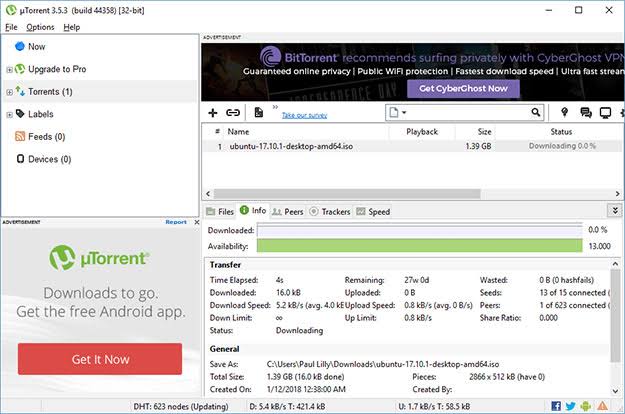
Task: Click the orange warning triangle in status bar
Action: pyautogui.click(x=602, y=406)
